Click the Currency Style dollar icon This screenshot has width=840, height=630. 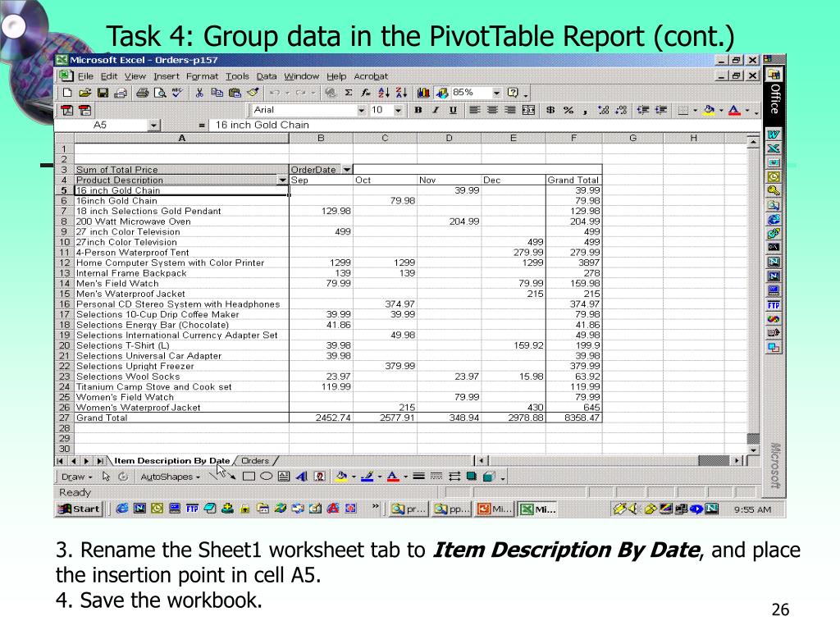pyautogui.click(x=550, y=111)
